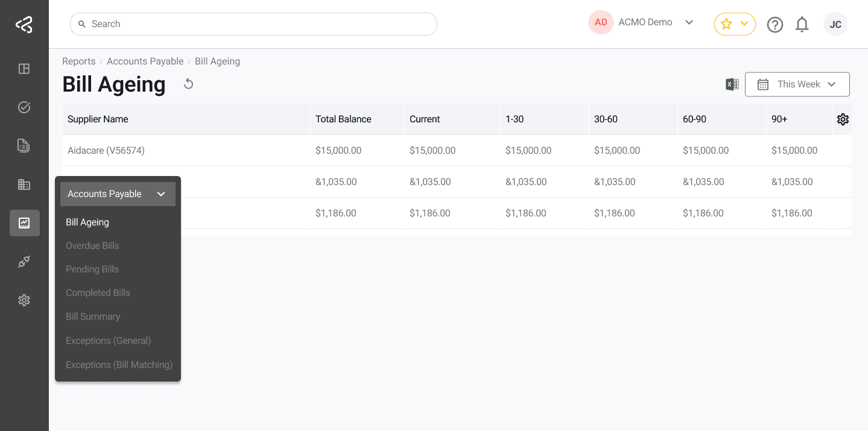Click the app logo in the sidebar

tap(24, 25)
